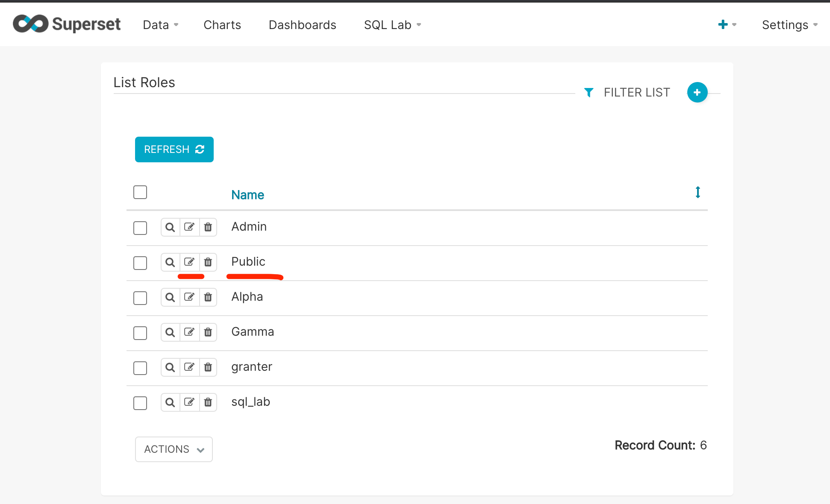Click the magnifier icon for Admin role

click(x=170, y=227)
